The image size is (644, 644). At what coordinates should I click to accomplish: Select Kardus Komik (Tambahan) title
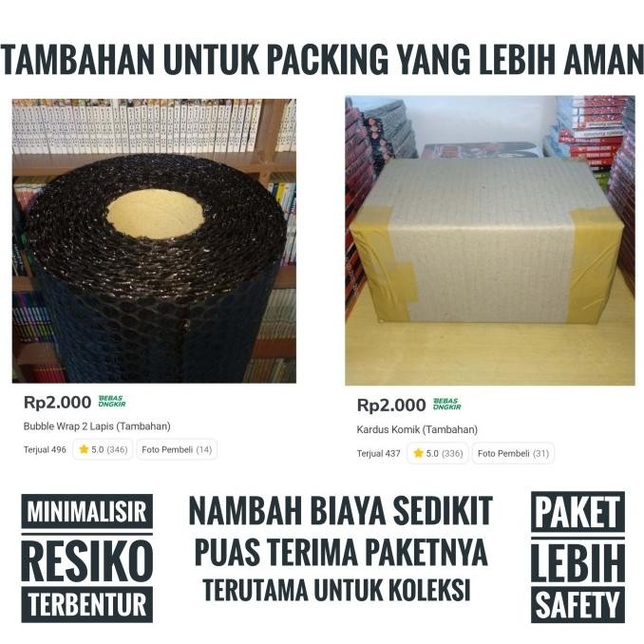coord(417,429)
